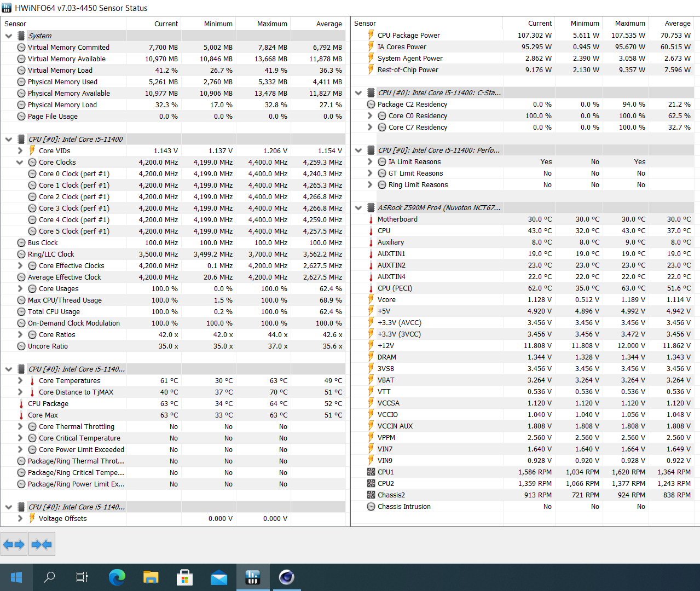Screen dimensions: 700x591
Task: Click the fan icon beside CPU1
Action: (371, 472)
